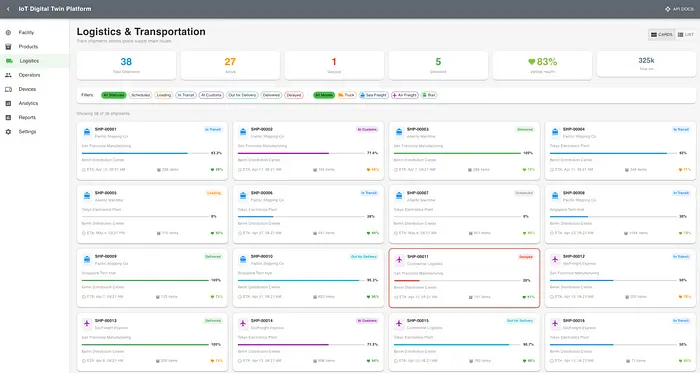Filter by At Customs status

click(211, 95)
